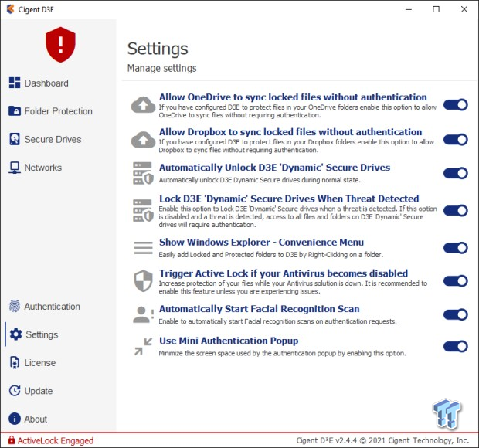Viewport: 479px width, 448px height.
Task: Click 'Automatically Unlock D3E Dynamic Secure Drives' heading
Action: click(x=274, y=168)
